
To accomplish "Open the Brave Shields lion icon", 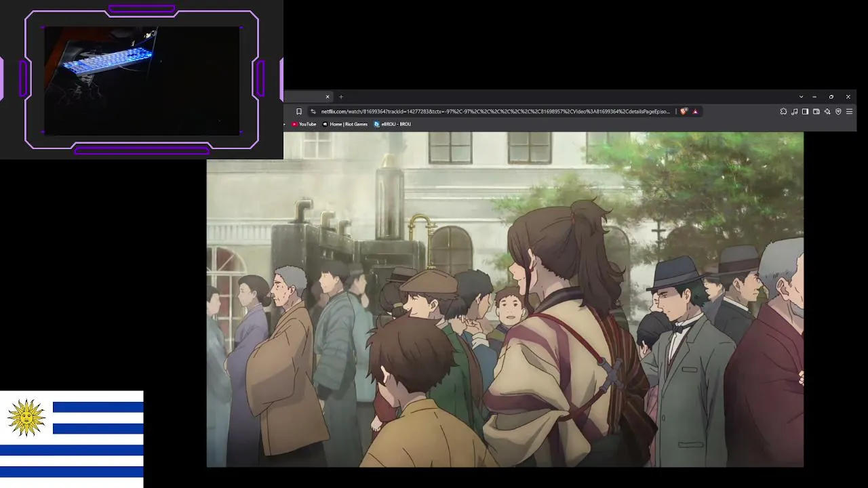I will pos(684,112).
